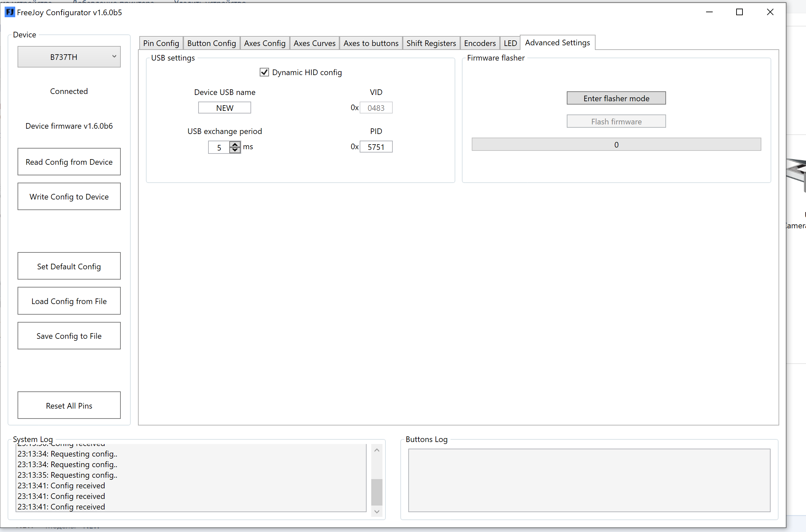Open the B737TH device dropdown
The height and width of the screenshot is (532, 806).
[69, 57]
